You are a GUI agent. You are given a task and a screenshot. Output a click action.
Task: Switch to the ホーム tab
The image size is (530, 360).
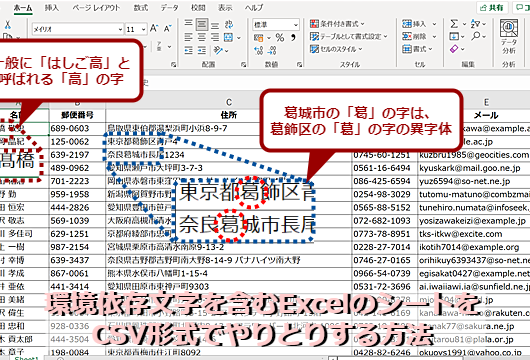tap(23, 7)
